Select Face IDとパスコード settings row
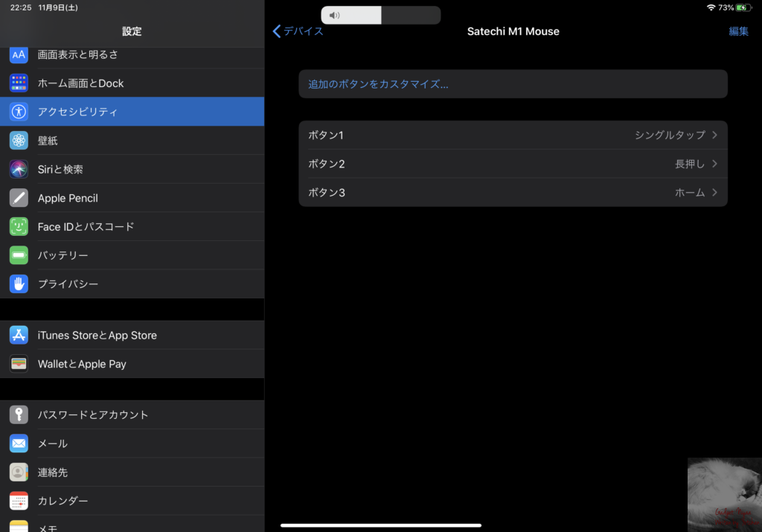 click(x=132, y=226)
